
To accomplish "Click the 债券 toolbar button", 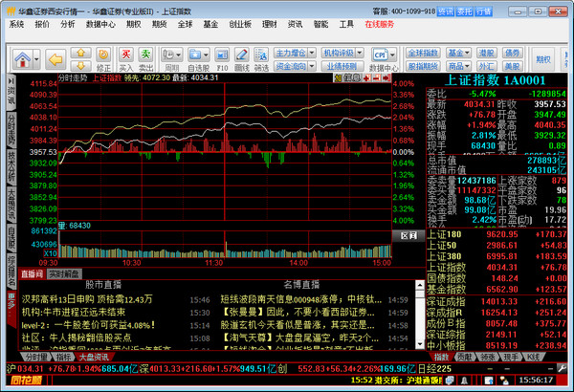I will (512, 54).
